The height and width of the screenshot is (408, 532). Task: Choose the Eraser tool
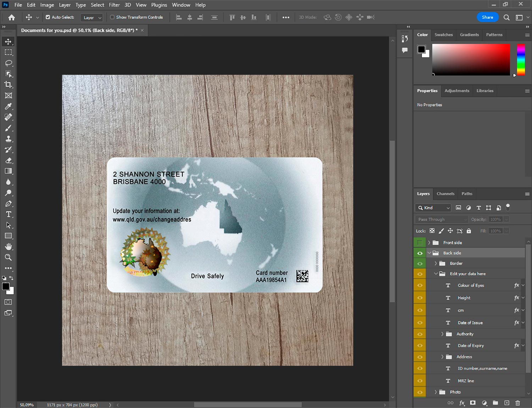[x=9, y=160]
